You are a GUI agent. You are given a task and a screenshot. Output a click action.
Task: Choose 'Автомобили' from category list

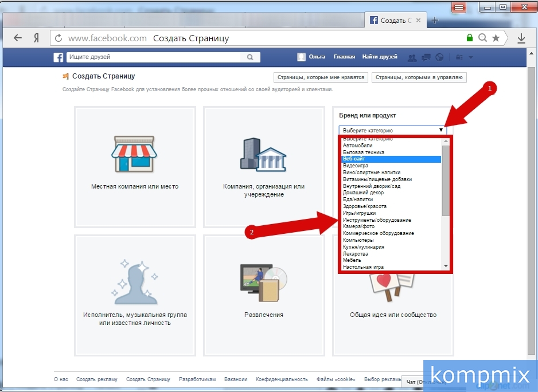click(x=392, y=146)
